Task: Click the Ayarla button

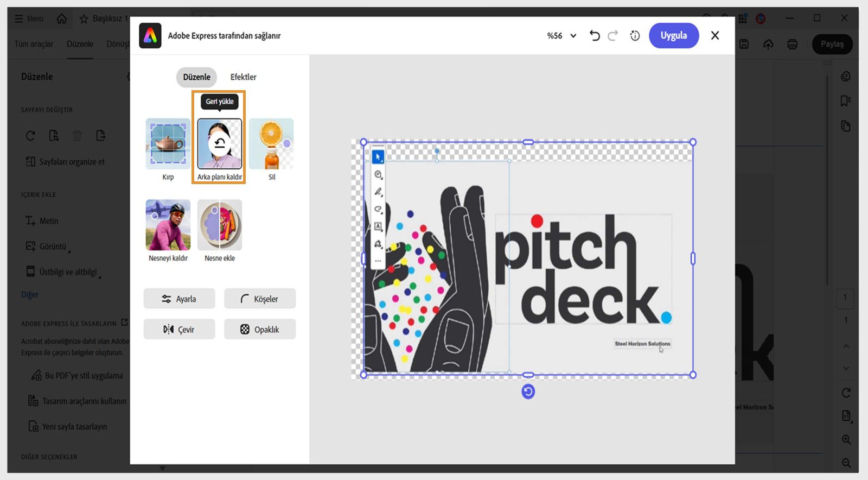Action: click(x=179, y=299)
